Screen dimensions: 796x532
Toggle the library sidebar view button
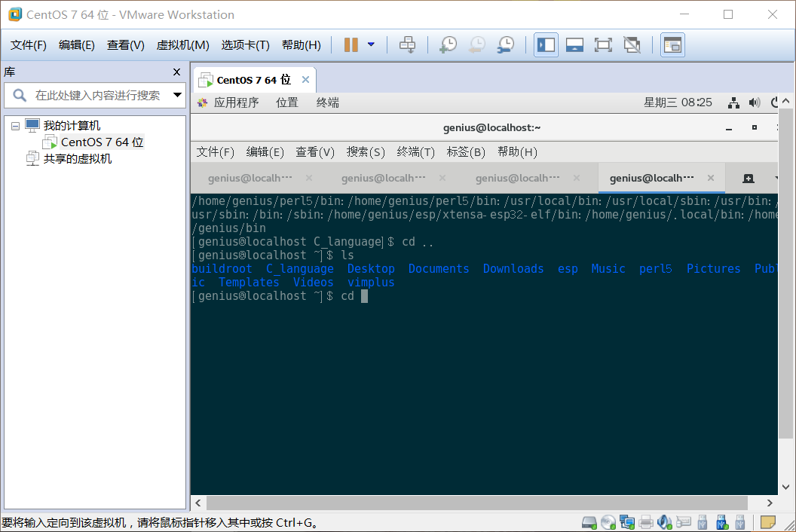pyautogui.click(x=546, y=44)
